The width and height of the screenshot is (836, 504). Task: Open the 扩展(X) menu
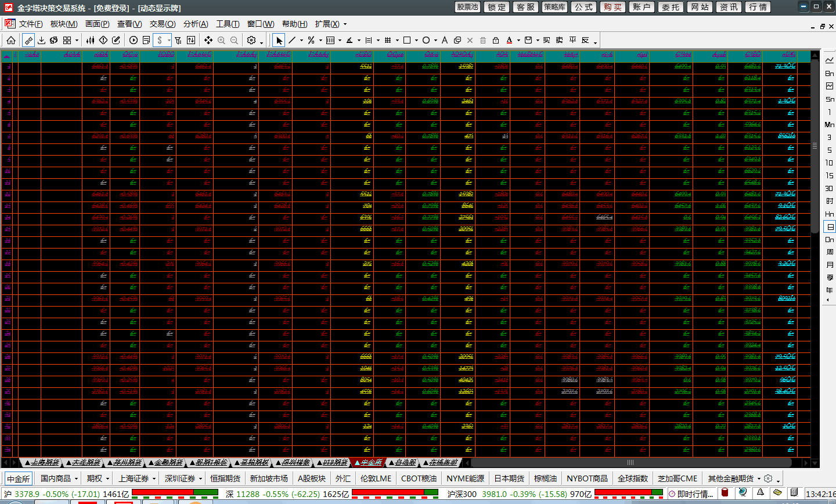[327, 24]
